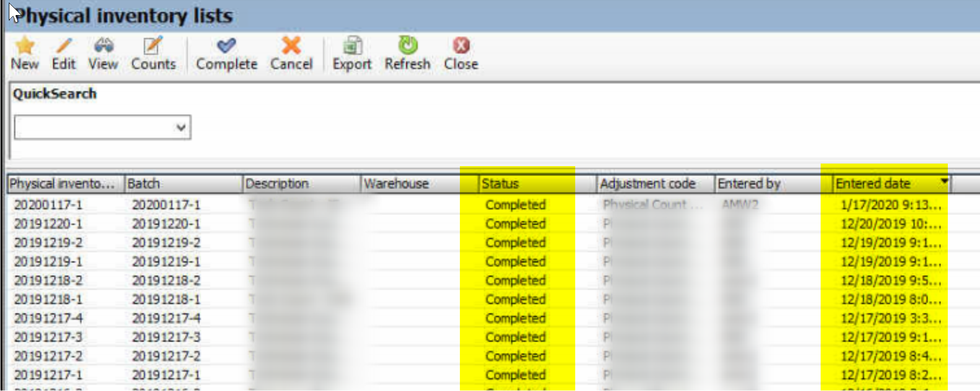Click the Export spreadsheet icon
This screenshot has width=980, height=391.
pyautogui.click(x=352, y=46)
